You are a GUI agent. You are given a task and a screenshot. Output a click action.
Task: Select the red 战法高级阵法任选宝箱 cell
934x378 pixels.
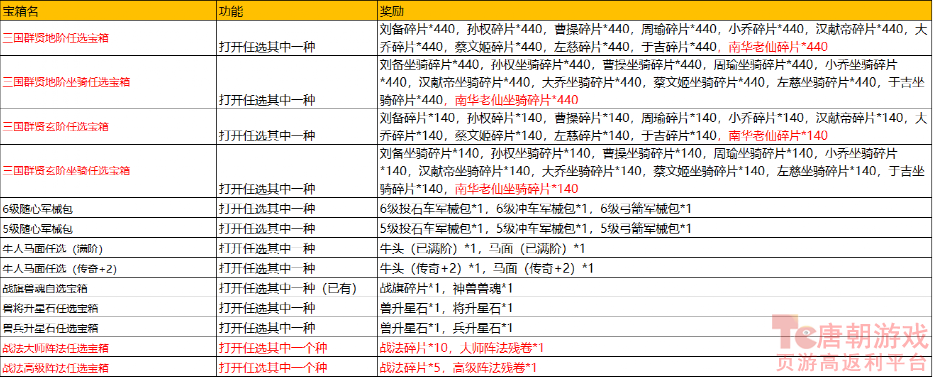[x=108, y=367]
